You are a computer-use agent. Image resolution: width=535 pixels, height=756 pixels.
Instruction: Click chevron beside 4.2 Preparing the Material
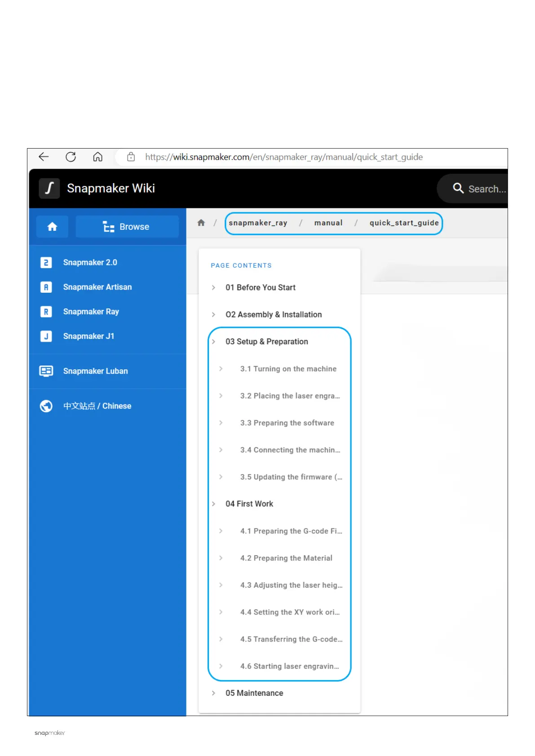tap(221, 558)
